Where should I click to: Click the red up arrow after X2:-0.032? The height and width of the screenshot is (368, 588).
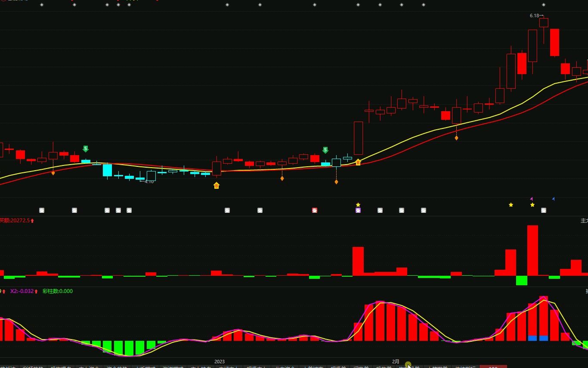point(36,291)
